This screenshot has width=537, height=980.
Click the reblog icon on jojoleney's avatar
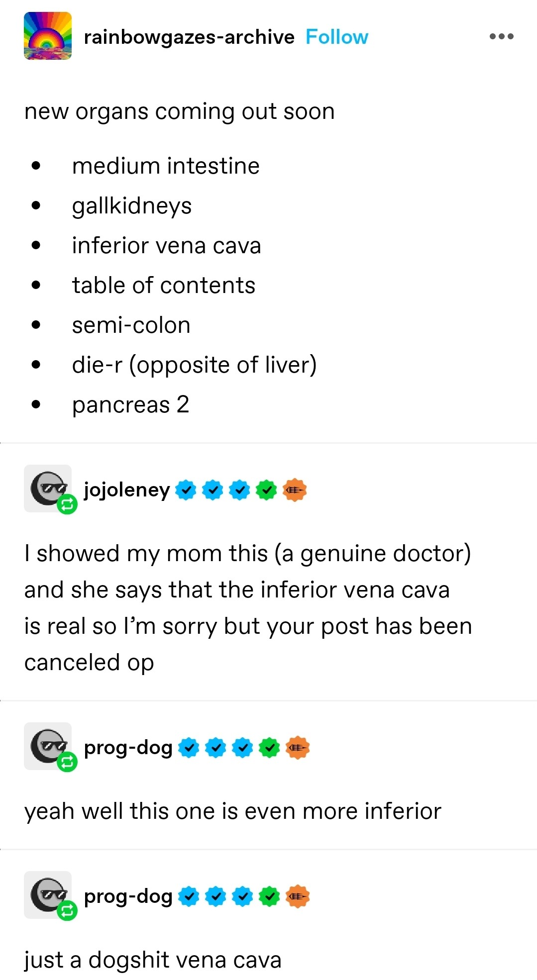(x=67, y=504)
